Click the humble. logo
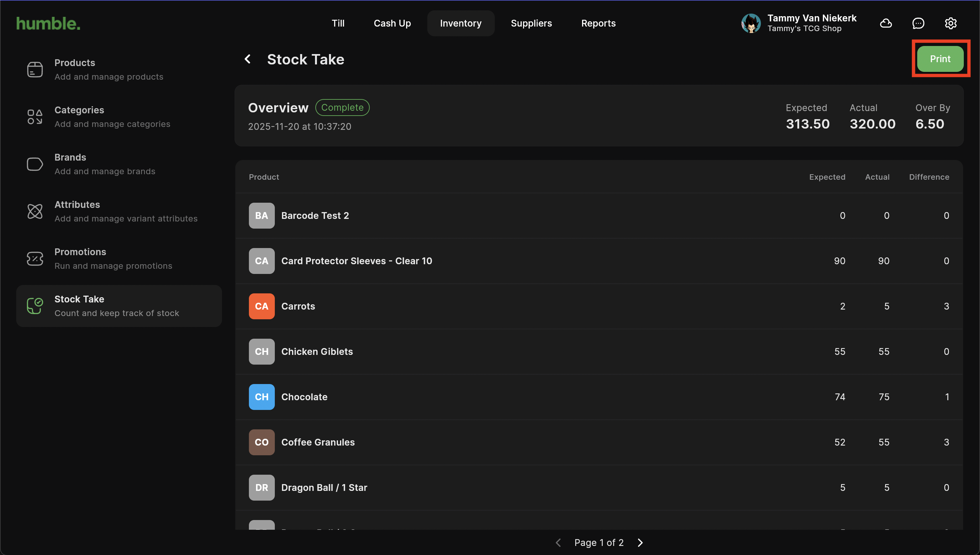 [x=48, y=23]
